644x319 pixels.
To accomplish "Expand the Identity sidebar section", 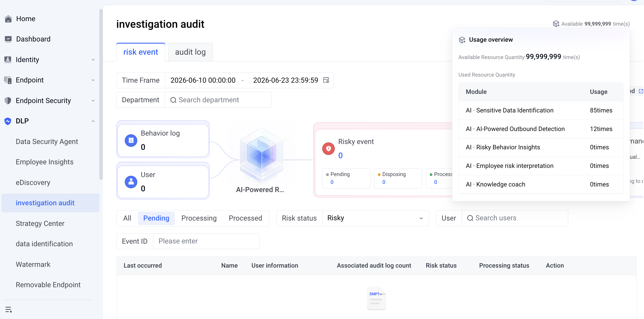I will tap(50, 60).
